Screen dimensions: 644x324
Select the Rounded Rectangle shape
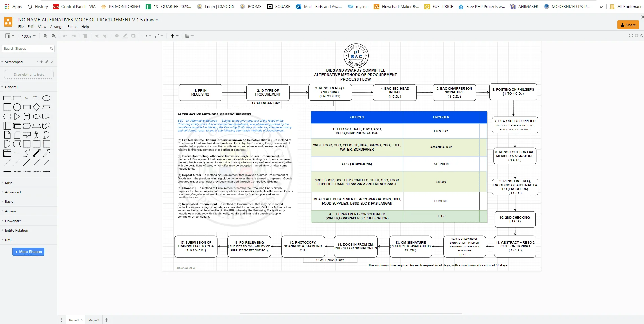pos(17,98)
